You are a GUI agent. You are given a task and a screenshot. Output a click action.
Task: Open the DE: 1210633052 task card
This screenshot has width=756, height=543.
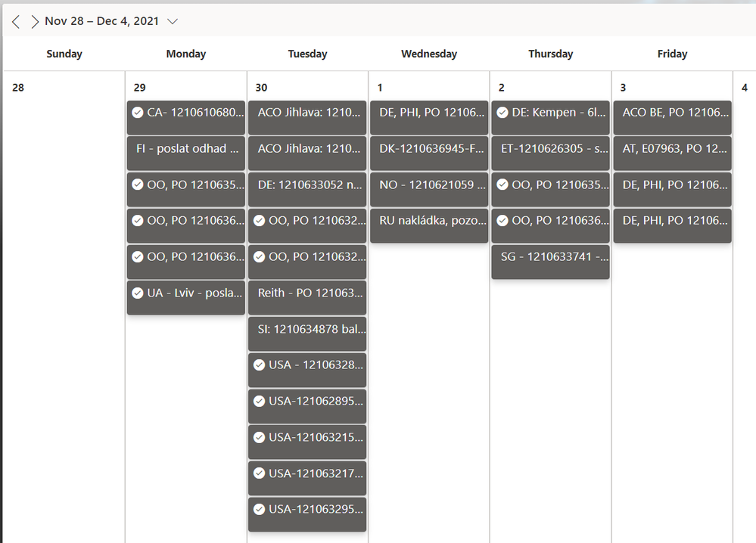pos(307,189)
